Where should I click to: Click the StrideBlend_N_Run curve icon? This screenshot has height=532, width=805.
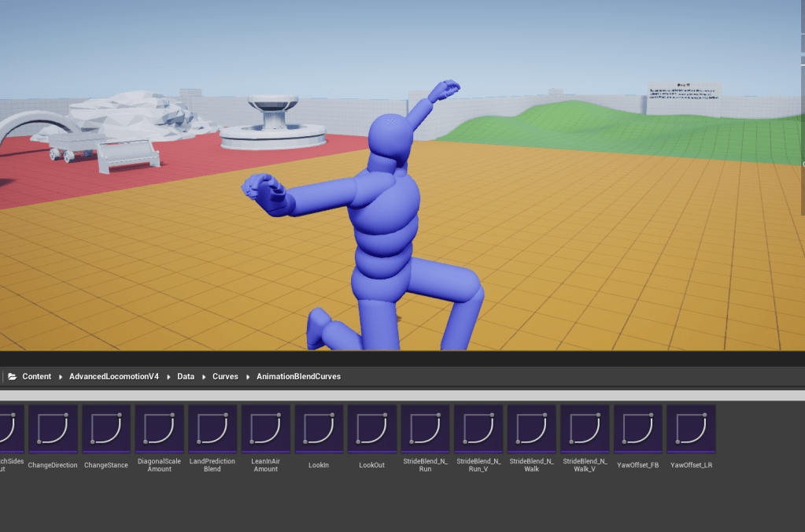425,430
